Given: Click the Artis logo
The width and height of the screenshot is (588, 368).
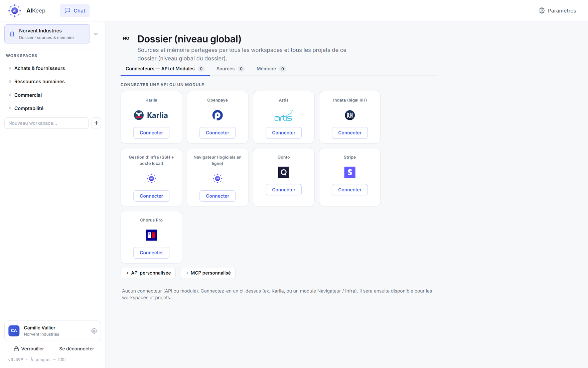Looking at the screenshot, I should tap(284, 115).
